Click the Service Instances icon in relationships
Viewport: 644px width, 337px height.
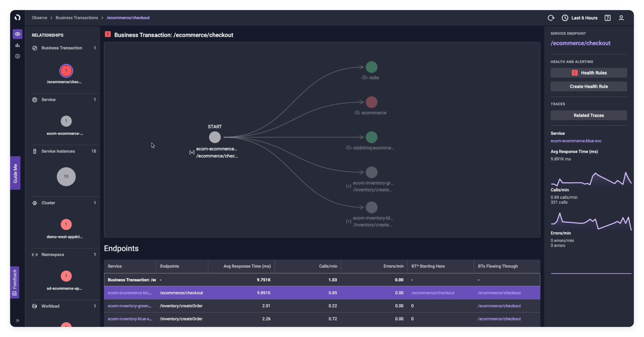point(34,151)
